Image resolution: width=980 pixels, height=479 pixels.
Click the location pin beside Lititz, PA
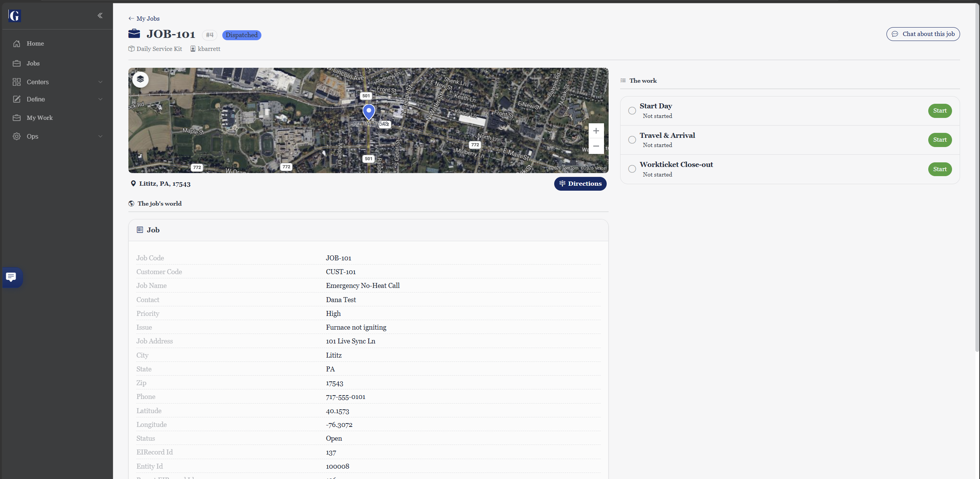pyautogui.click(x=133, y=183)
